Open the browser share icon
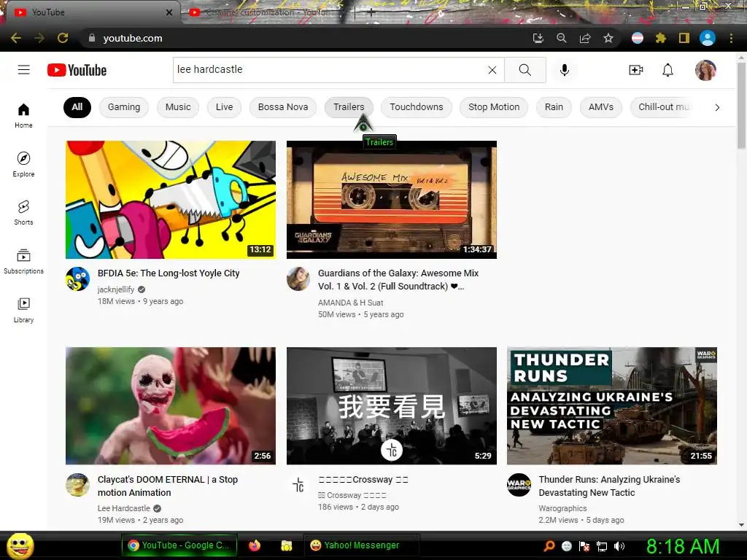The height and width of the screenshot is (560, 747). (x=585, y=38)
